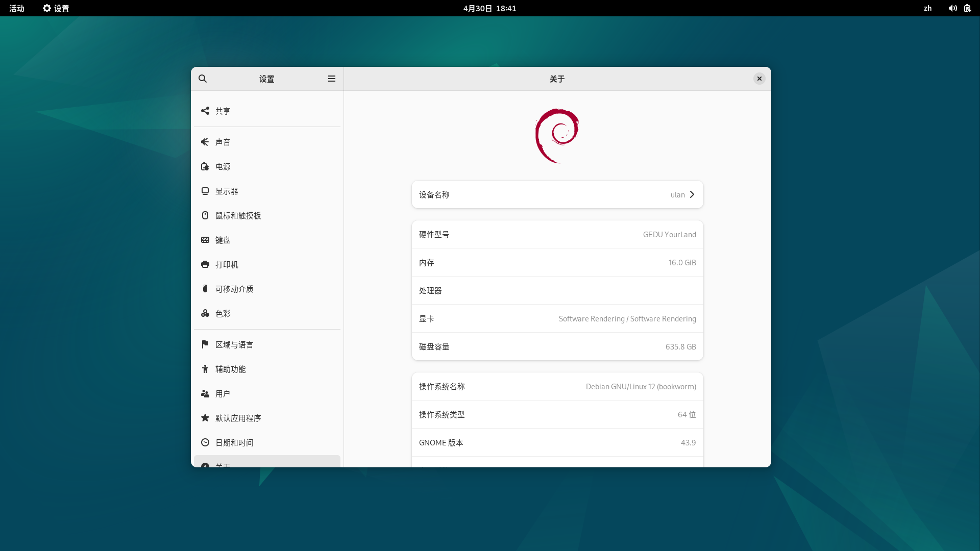The image size is (980, 551).
Task: Select 键盘 in the sidebar
Action: pos(267,240)
